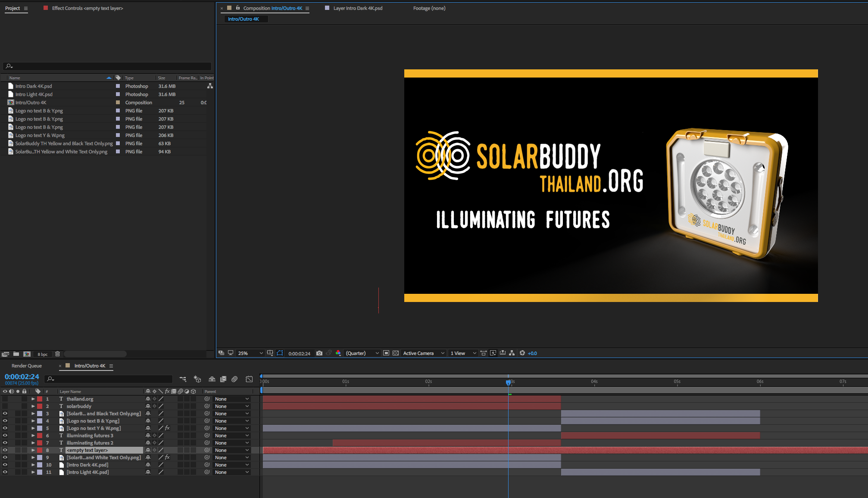868x498 pixels.
Task: Create a new folder in Project panel
Action: click(x=16, y=354)
